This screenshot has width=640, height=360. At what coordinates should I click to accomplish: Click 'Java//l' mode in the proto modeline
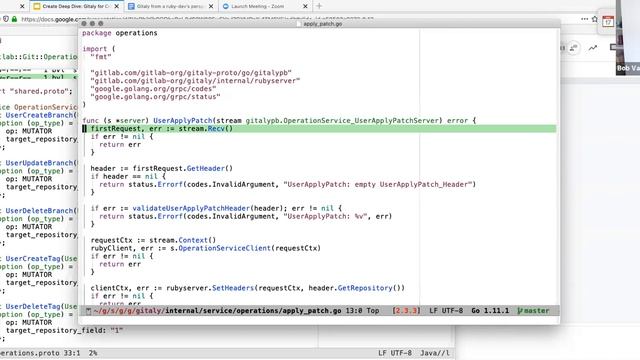435,353
